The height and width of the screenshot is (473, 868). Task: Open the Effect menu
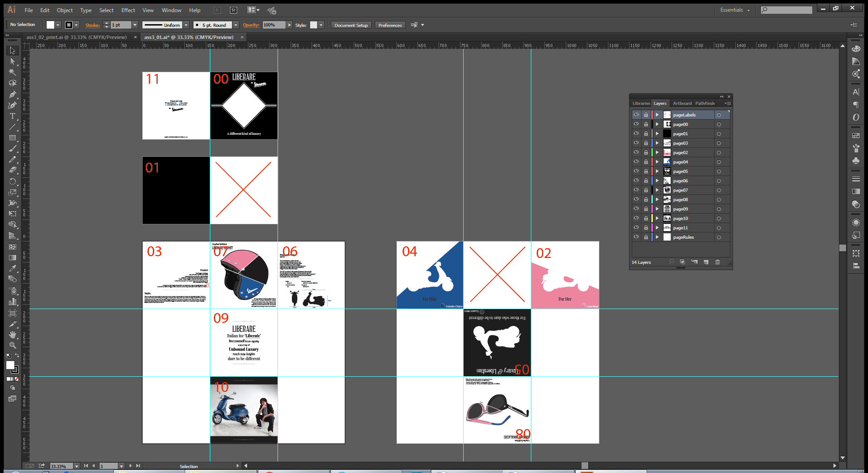[128, 10]
